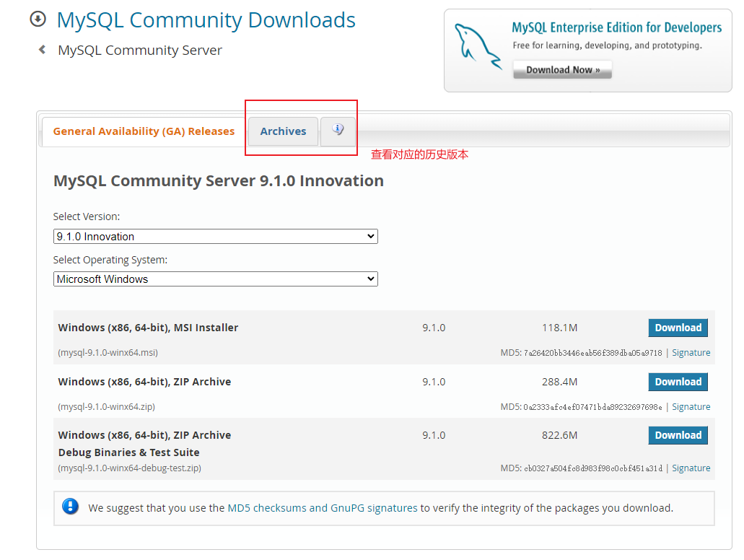This screenshot has height=560, width=744.
Task: Click the MySQL Community Downloads heading
Action: click(206, 20)
